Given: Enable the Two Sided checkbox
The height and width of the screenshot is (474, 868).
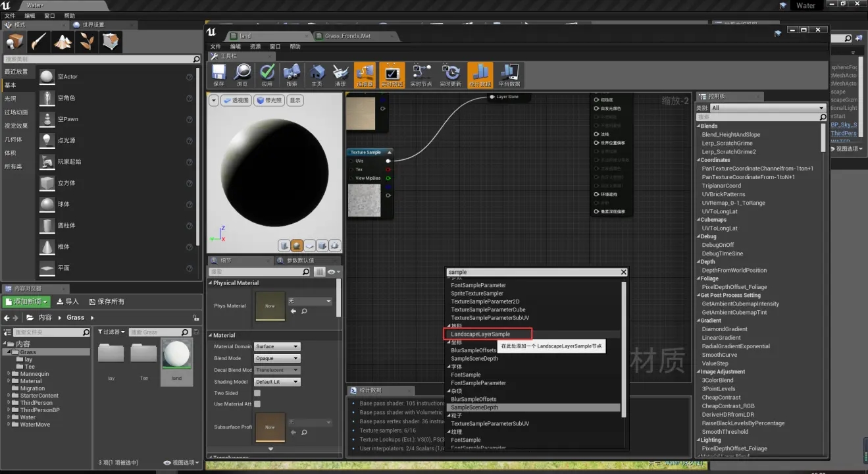Looking at the screenshot, I should click(x=257, y=393).
